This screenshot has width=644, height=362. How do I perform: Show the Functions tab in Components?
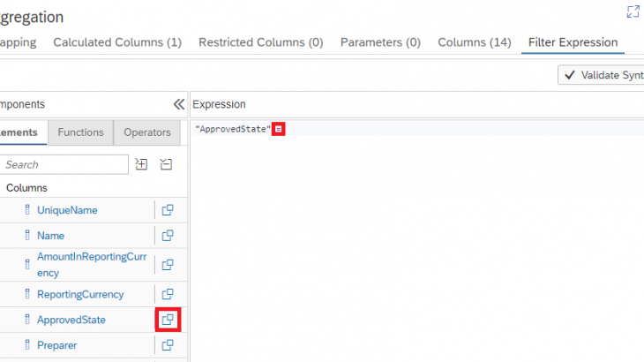80,132
